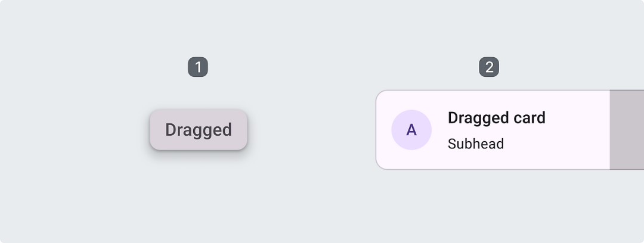Click the gray Dragged label
Screen dimensions: 644x243
[x=199, y=130]
